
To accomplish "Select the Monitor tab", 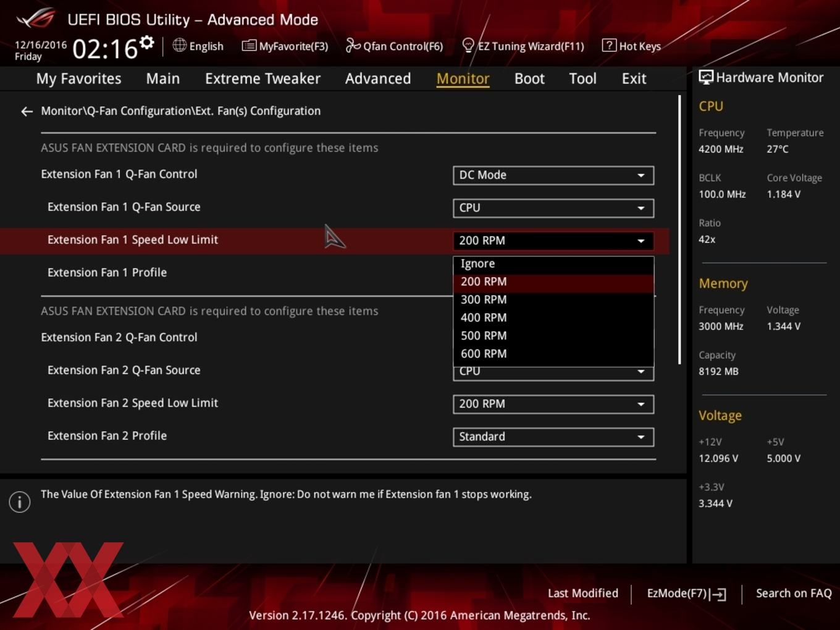I will click(x=463, y=78).
